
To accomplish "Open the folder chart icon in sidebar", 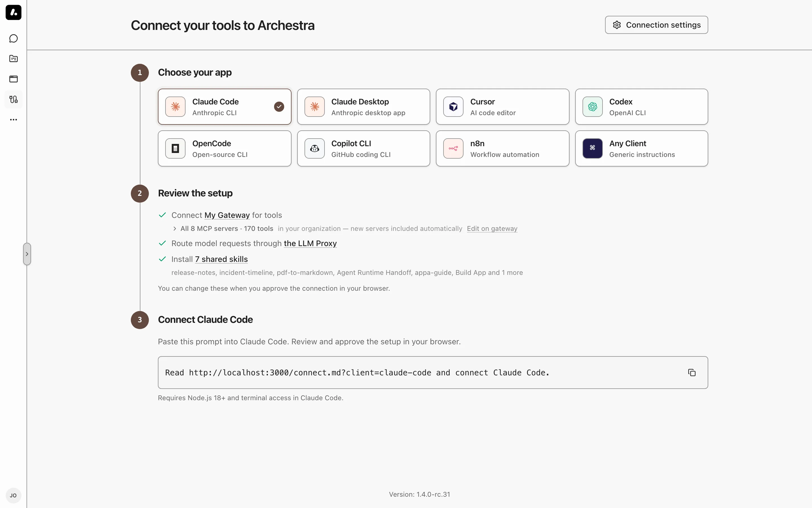I will click(x=14, y=59).
